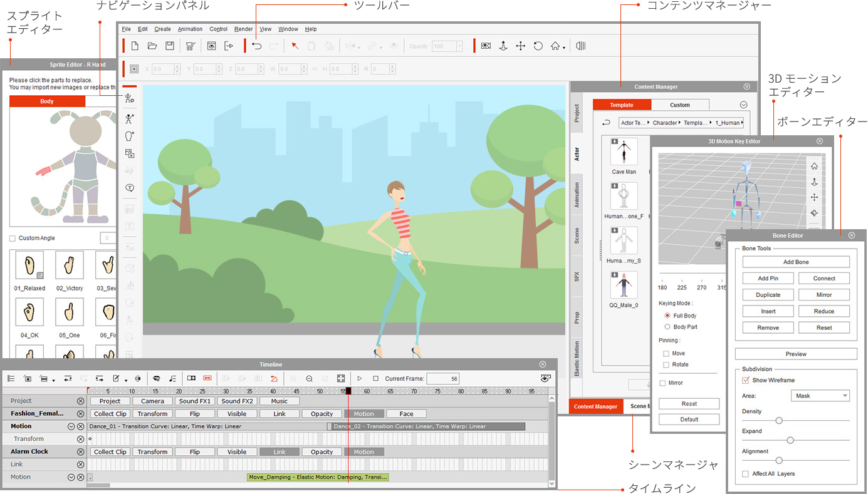Click the Home view icon in 3D Motion Editor

[x=814, y=166]
